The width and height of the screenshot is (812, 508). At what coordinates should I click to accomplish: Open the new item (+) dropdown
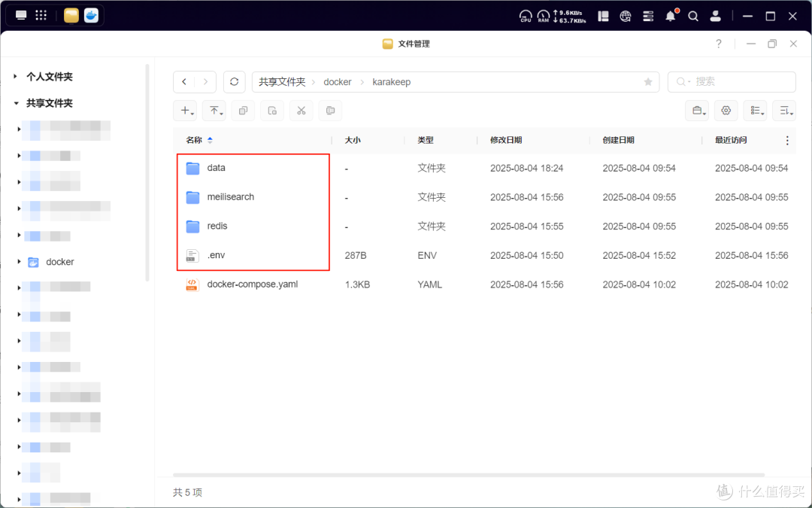coord(185,110)
